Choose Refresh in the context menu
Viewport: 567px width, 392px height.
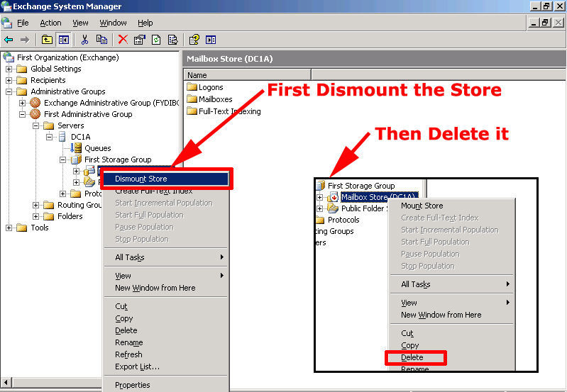166,354
